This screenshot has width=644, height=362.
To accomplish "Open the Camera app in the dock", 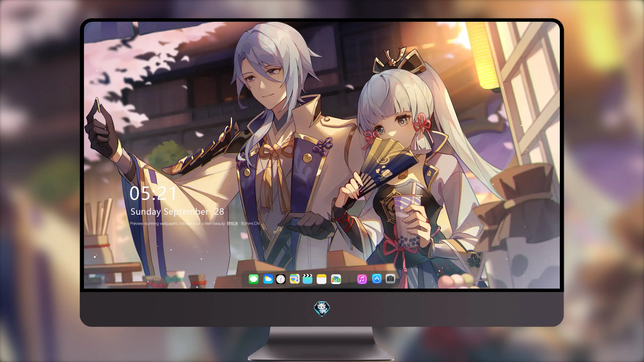I will [390, 279].
